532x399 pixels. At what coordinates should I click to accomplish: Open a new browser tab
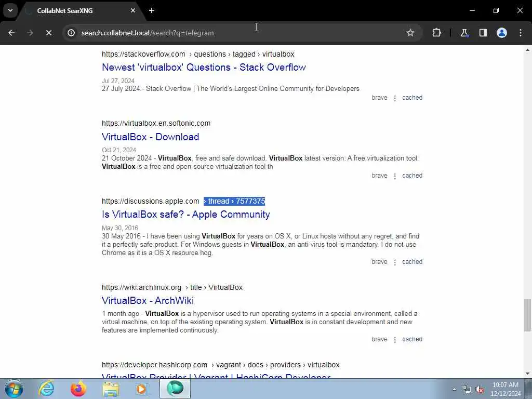(x=152, y=10)
